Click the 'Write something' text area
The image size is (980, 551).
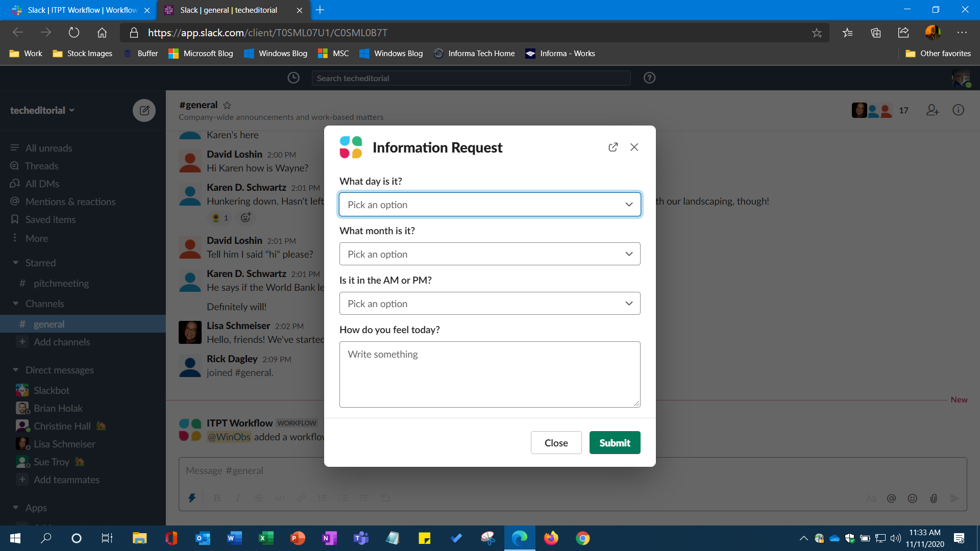[489, 374]
